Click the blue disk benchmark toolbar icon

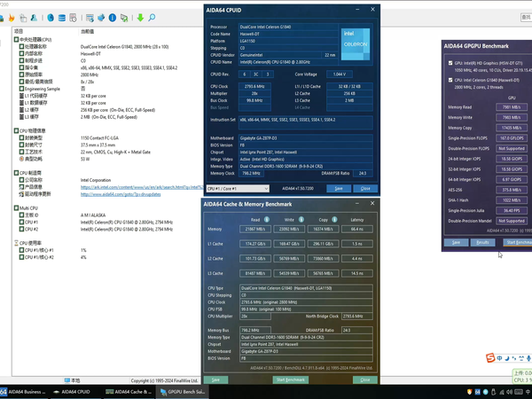(x=51, y=18)
